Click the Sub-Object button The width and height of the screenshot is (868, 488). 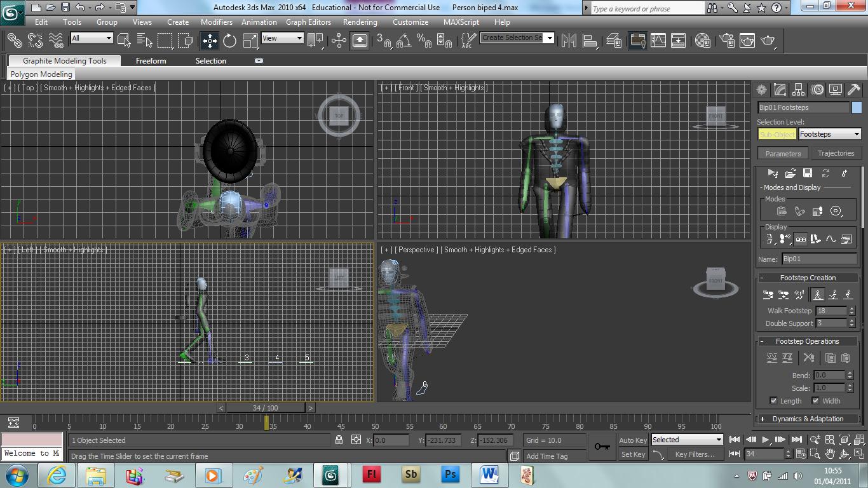click(x=775, y=134)
